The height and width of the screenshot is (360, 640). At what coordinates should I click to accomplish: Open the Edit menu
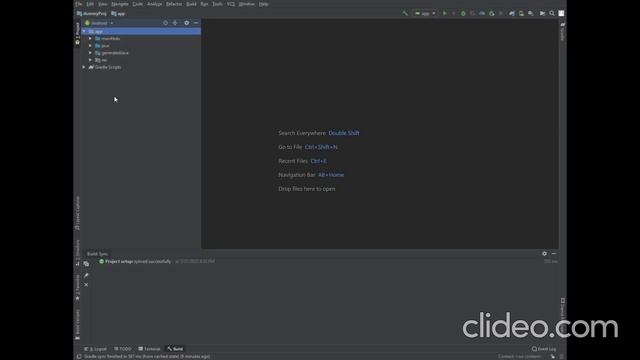(x=90, y=4)
